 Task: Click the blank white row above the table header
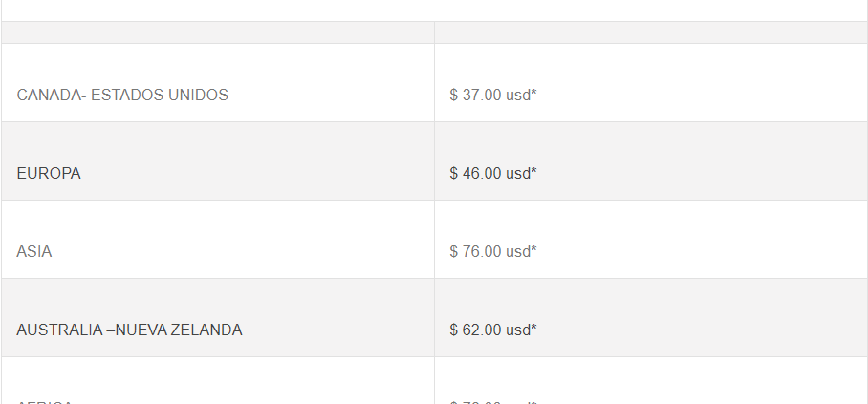[435, 11]
